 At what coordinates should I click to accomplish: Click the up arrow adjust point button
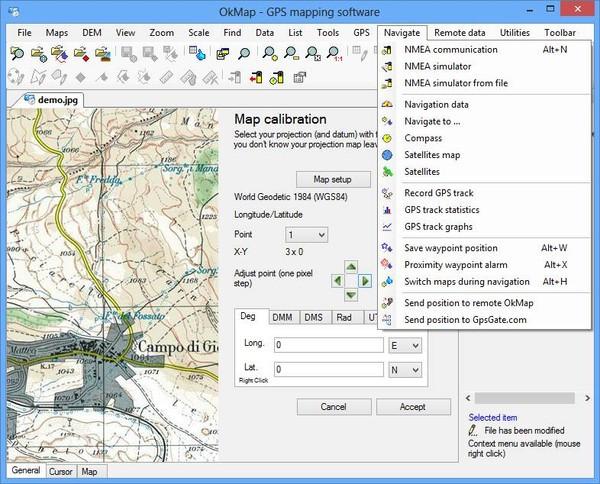click(351, 268)
